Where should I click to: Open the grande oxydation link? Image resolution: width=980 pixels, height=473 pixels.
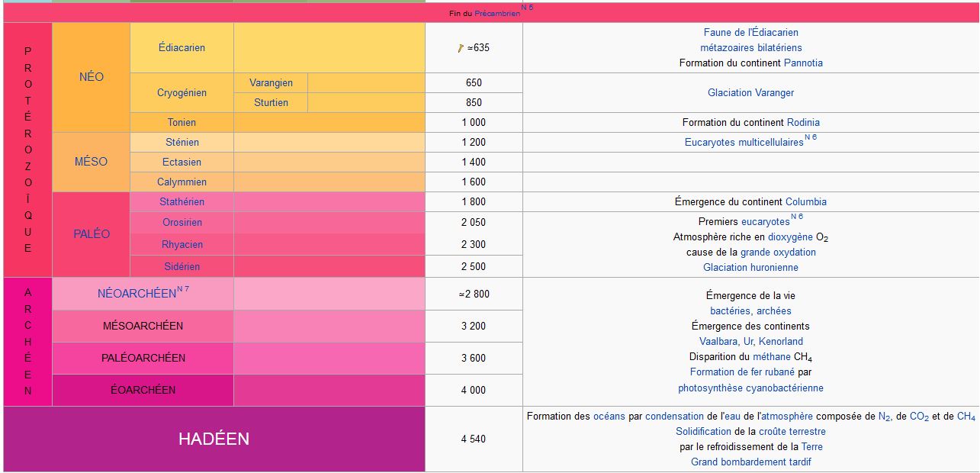(778, 252)
